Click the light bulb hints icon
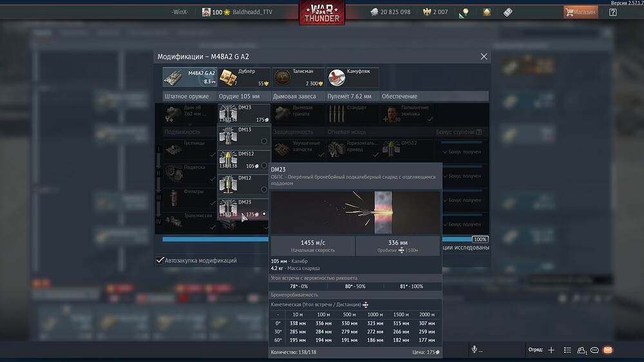Viewport: 644px width, 362px height. pos(466,12)
